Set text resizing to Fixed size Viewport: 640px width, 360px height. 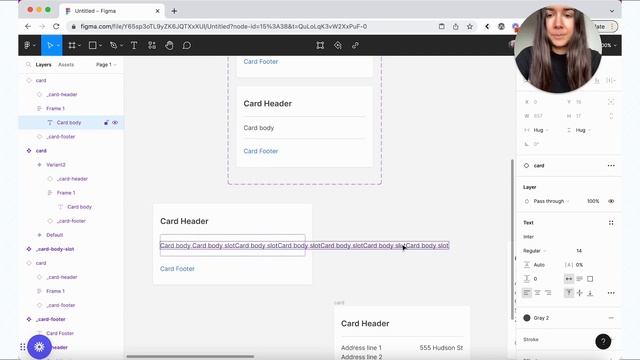click(x=590, y=279)
